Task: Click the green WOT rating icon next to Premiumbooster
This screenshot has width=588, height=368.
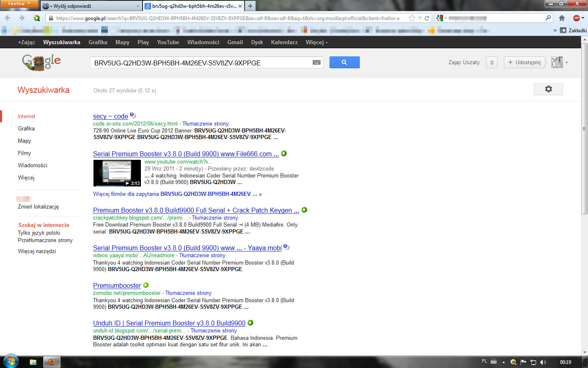Action: 146,285
